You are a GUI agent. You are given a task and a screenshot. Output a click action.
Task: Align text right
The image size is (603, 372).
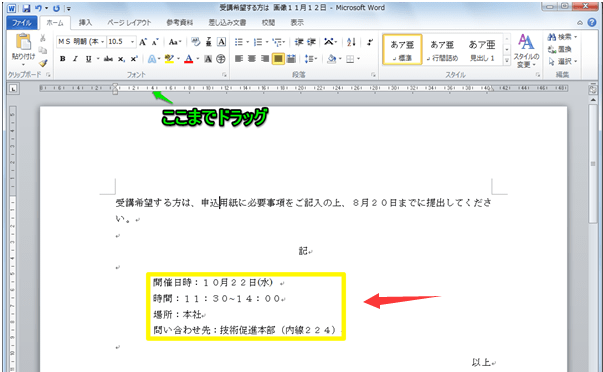[x=265, y=59]
